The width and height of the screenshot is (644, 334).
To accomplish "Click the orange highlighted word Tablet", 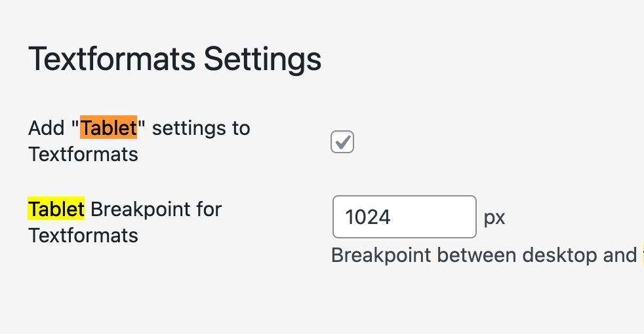I will [108, 128].
